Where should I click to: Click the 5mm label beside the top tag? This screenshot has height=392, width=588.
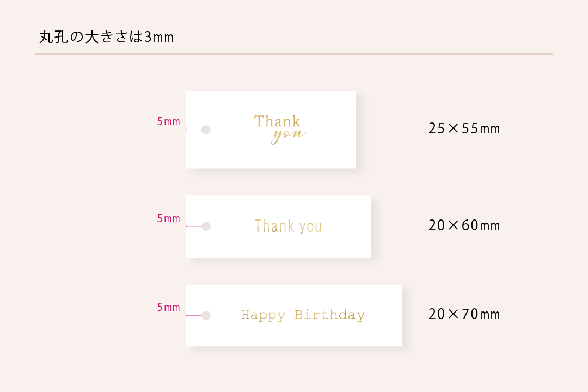[168, 121]
